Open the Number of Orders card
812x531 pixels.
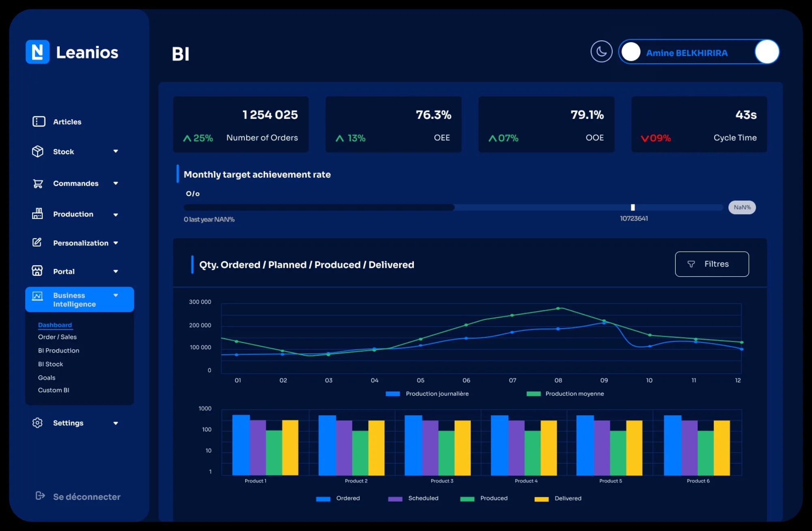(x=241, y=124)
